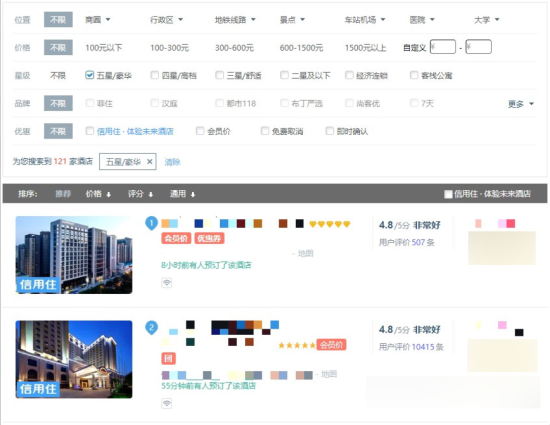The height and width of the screenshot is (425, 550).
Task: Open the 车站机场 dropdown
Action: tap(365, 20)
